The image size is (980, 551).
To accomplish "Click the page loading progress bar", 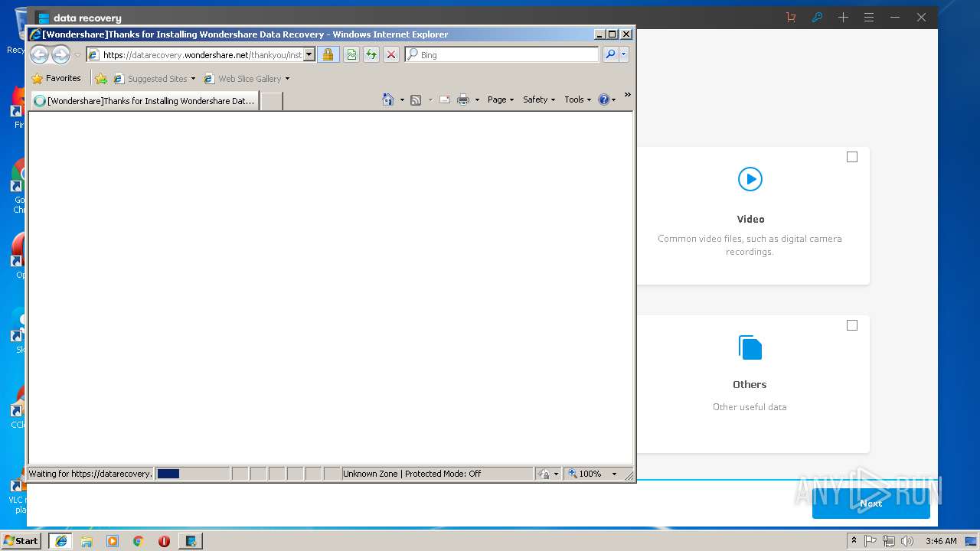I will pyautogui.click(x=192, y=474).
